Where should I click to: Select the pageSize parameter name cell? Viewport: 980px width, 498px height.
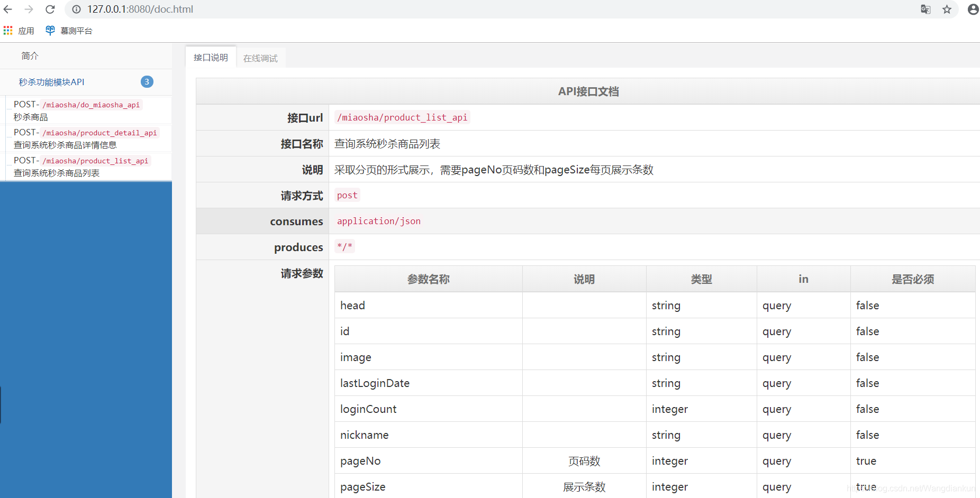[429, 487]
